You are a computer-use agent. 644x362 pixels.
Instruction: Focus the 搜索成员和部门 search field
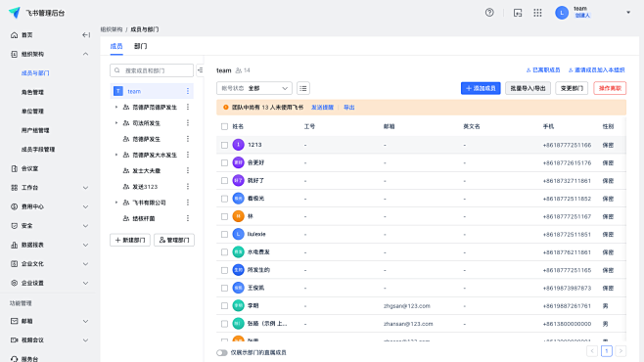point(152,70)
